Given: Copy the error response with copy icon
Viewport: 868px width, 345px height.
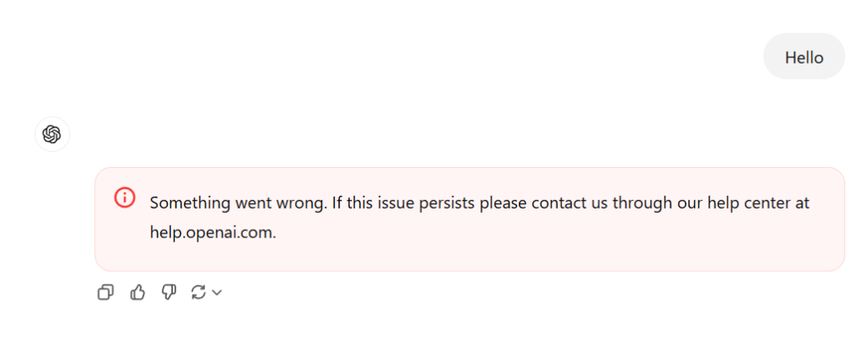Looking at the screenshot, I should 106,292.
